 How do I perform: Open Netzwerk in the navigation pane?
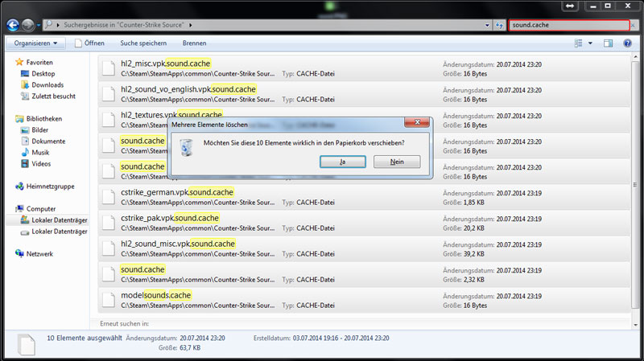point(34,254)
